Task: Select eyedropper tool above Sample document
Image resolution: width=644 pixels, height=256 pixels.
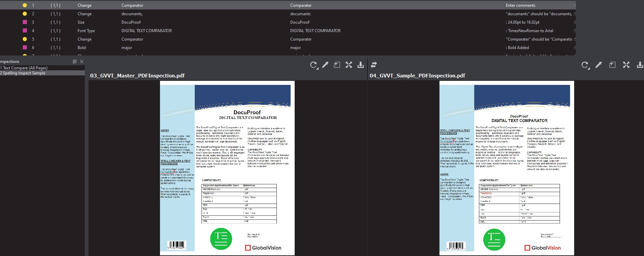Action: point(598,65)
